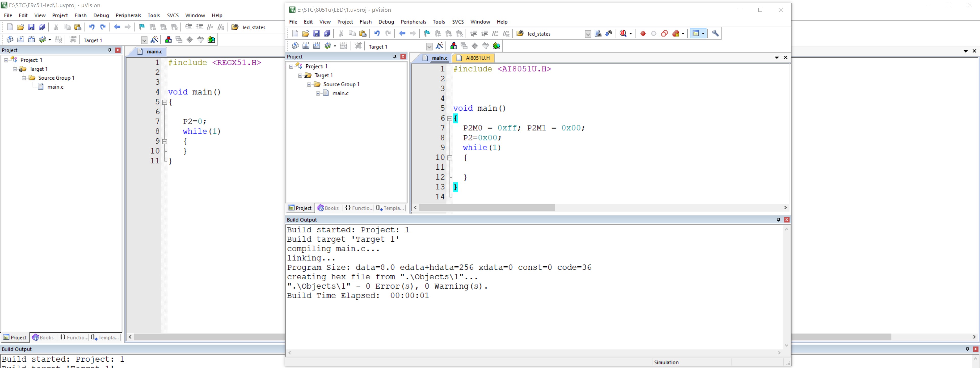Viewport: 980px width, 368px height.
Task: Insert bookmark flag icon in LED window
Action: tap(427, 33)
